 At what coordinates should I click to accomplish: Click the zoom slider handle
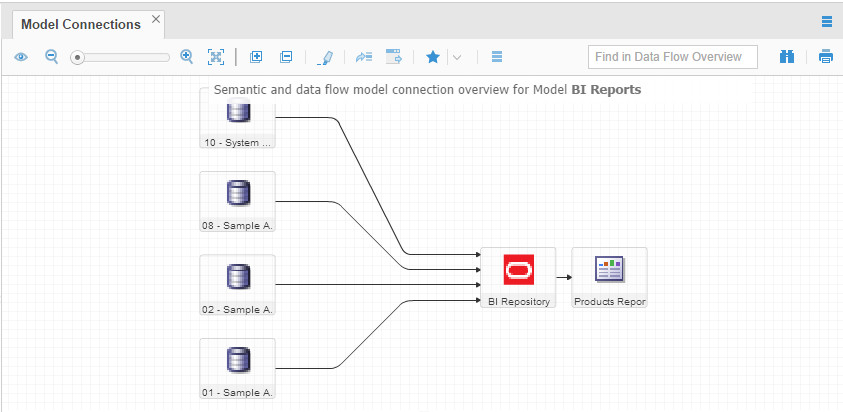pyautogui.click(x=77, y=57)
